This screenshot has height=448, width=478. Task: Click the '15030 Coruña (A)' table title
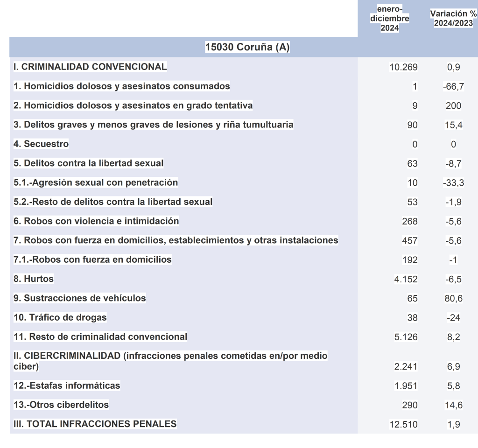click(247, 47)
